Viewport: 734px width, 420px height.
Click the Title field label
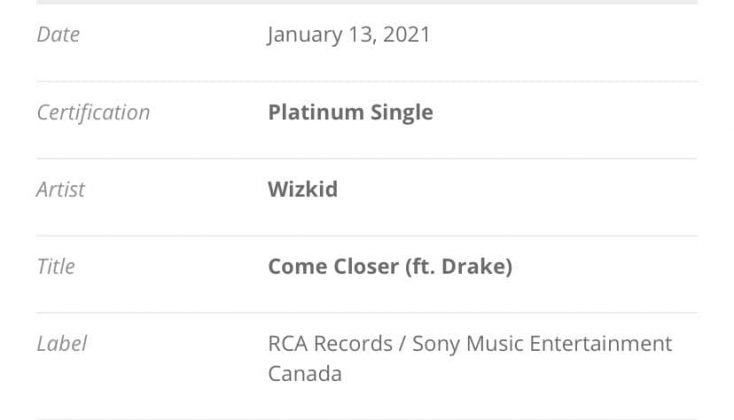(x=56, y=267)
